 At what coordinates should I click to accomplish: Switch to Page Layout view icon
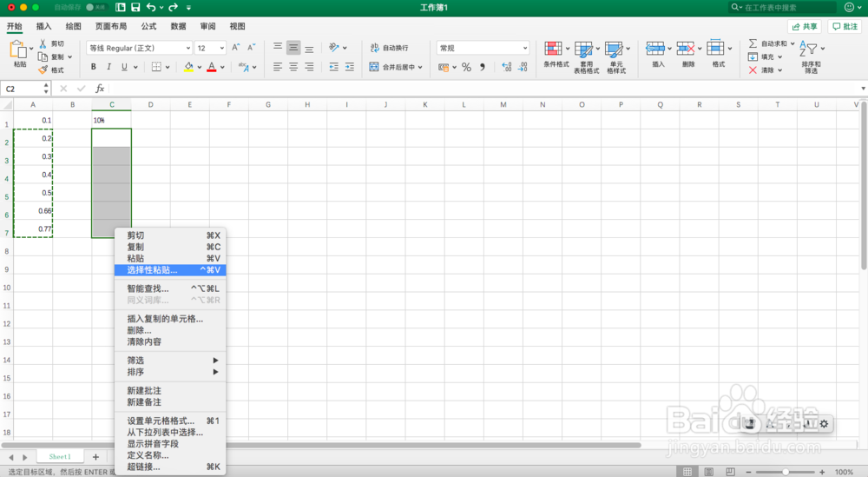708,472
